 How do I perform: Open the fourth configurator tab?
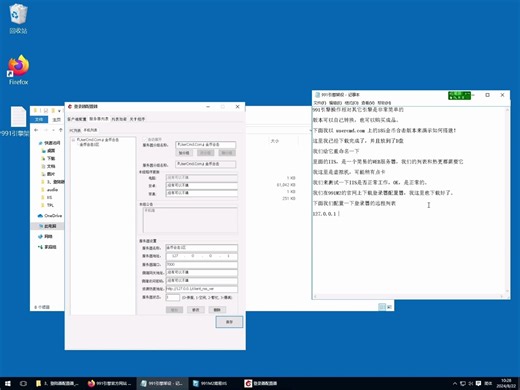137,119
